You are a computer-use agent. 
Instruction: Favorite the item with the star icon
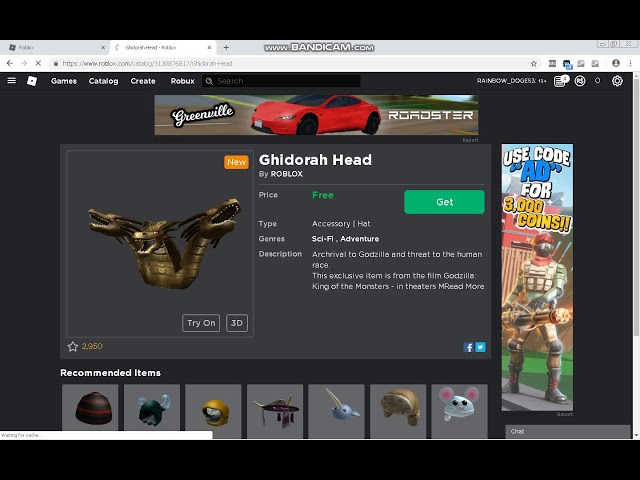73,347
